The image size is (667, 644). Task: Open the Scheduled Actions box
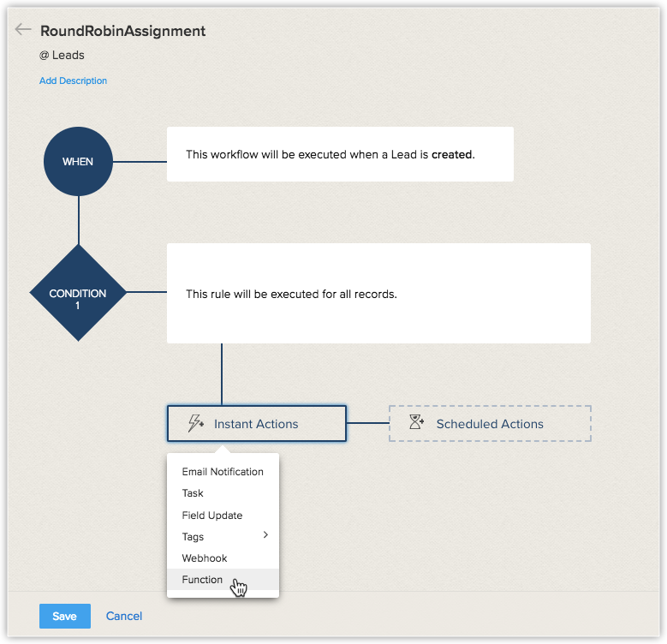[x=490, y=424]
